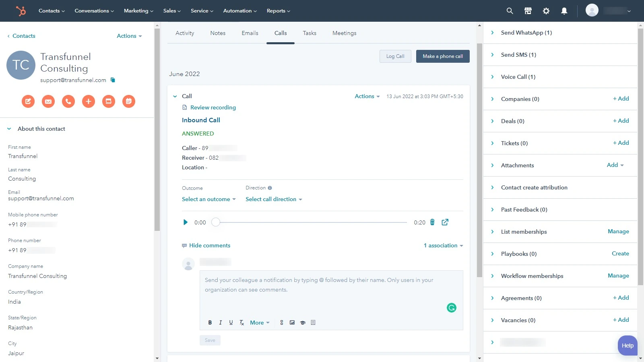The width and height of the screenshot is (644, 362).
Task: Select the Call icon under the contact name
Action: 68,101
